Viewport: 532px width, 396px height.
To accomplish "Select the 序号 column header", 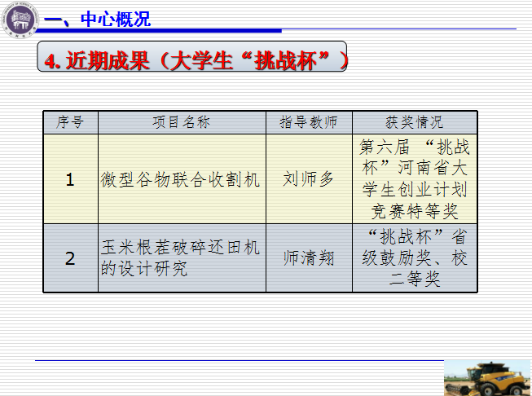I will [70, 122].
